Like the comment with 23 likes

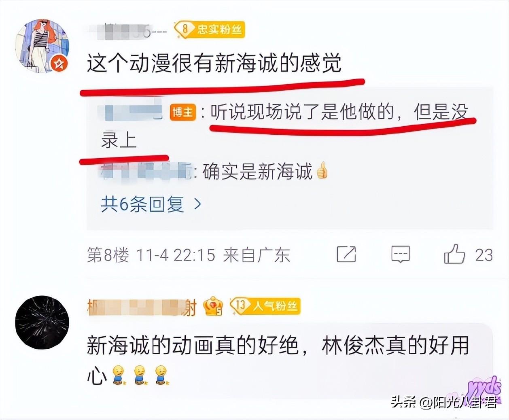(454, 254)
